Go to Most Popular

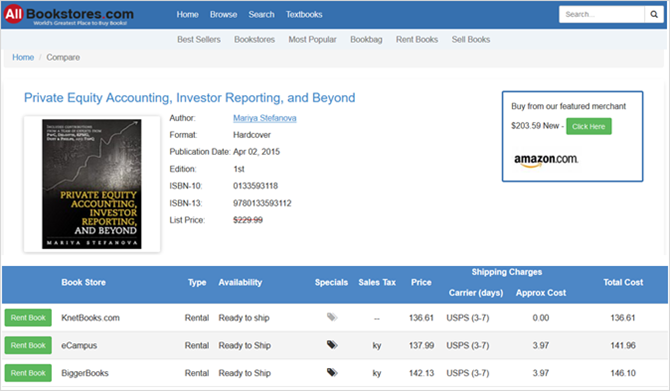[312, 39]
